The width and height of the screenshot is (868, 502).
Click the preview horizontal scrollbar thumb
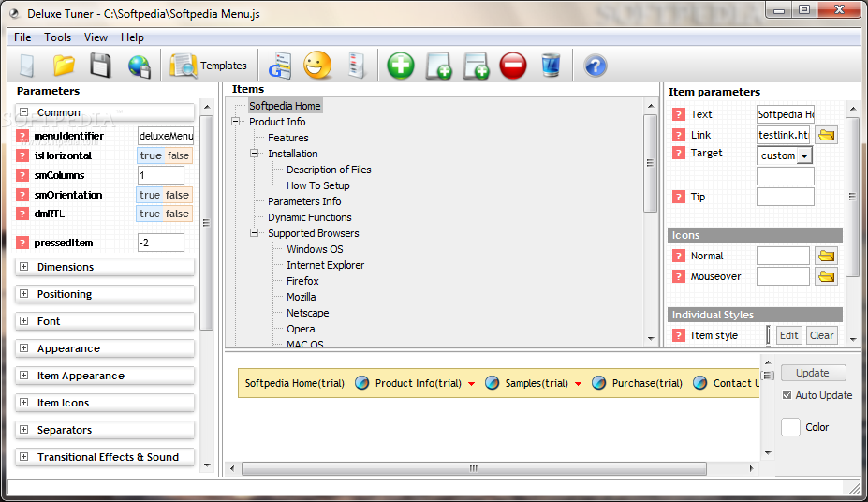click(x=474, y=468)
